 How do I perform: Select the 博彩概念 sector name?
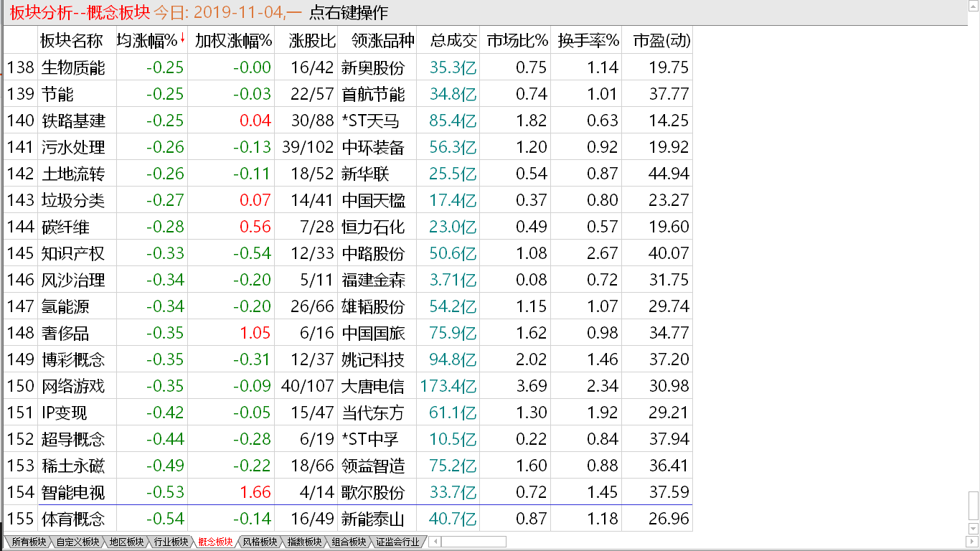(73, 359)
